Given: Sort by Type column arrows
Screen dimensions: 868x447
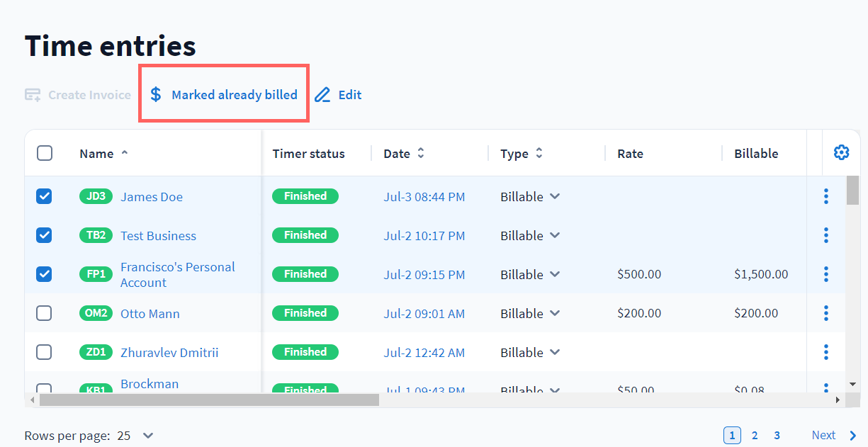Looking at the screenshot, I should point(539,153).
